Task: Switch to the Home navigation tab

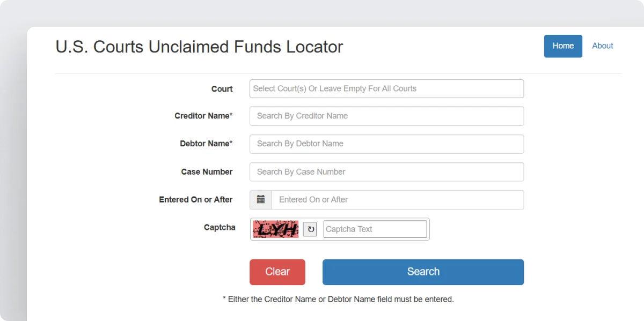Action: (x=563, y=46)
